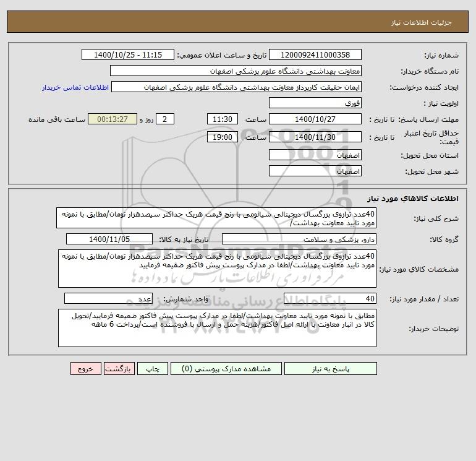The height and width of the screenshot is (461, 476).
Task: Click the label مهلت ارسال پاسخ
Action: click(x=428, y=119)
